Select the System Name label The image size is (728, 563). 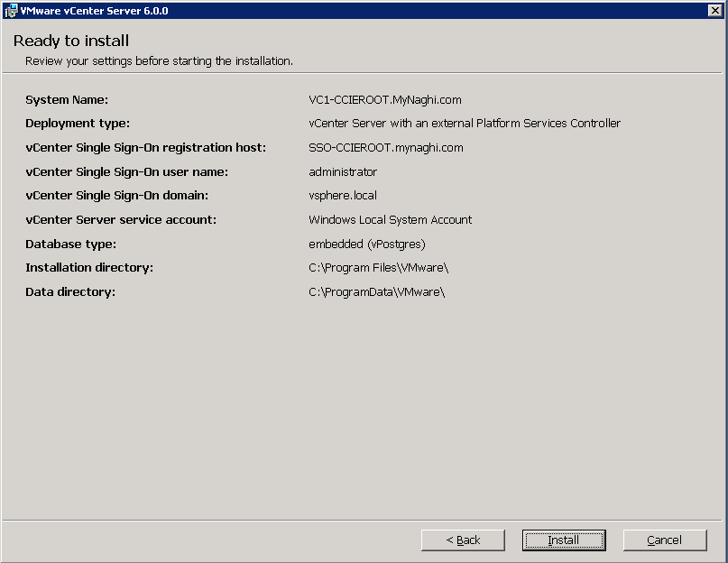tap(67, 99)
